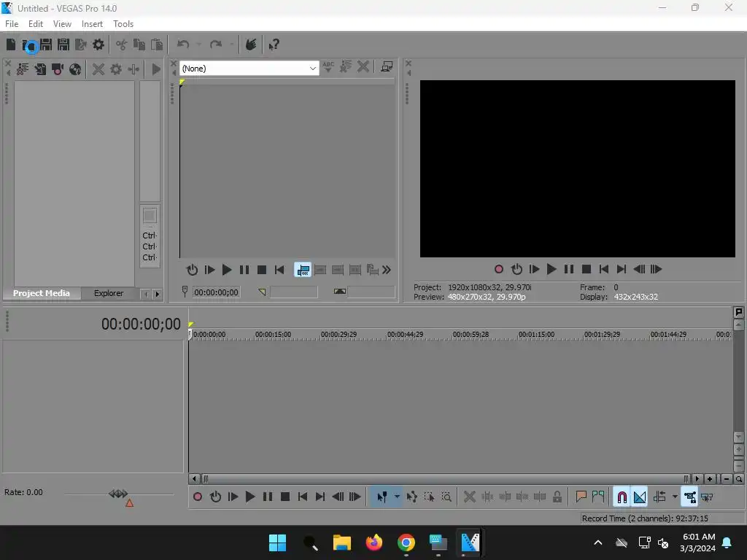Click the Undo arrow button
Image resolution: width=747 pixels, height=560 pixels.
(183, 44)
